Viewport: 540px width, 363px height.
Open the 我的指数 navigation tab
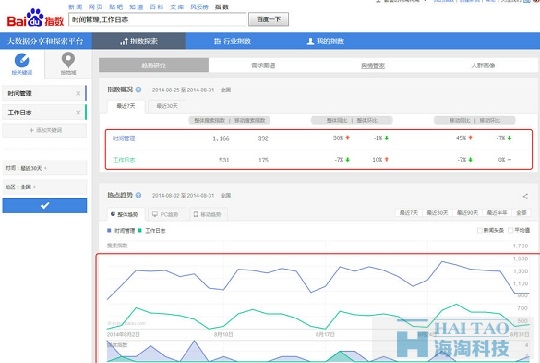click(x=325, y=41)
